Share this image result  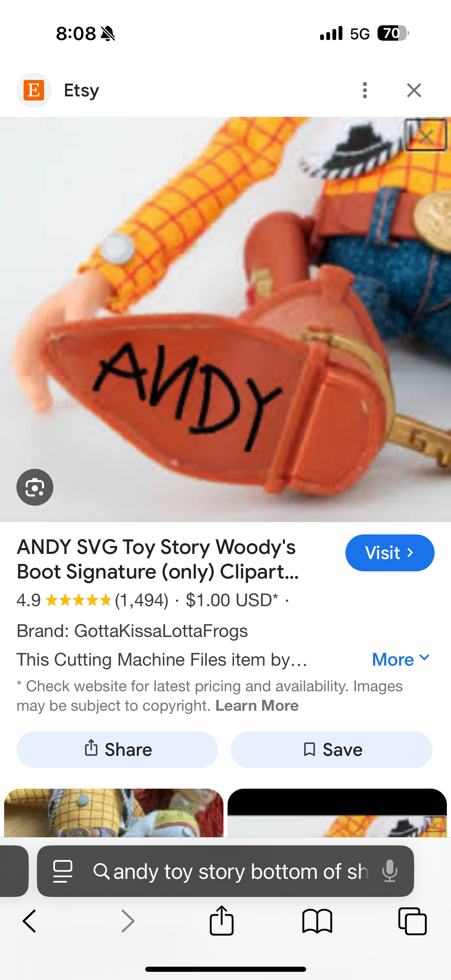tap(117, 749)
